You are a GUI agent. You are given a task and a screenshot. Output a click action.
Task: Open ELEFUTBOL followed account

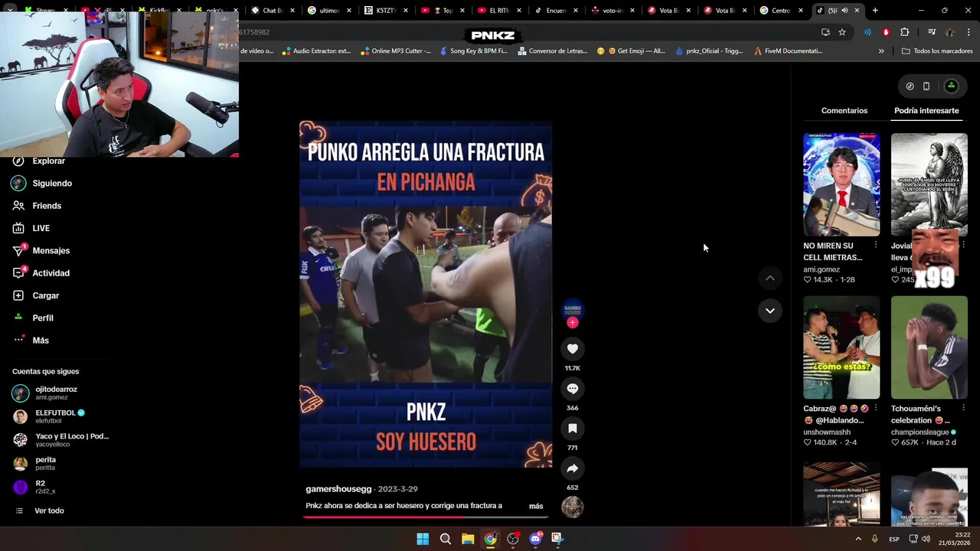50,417
